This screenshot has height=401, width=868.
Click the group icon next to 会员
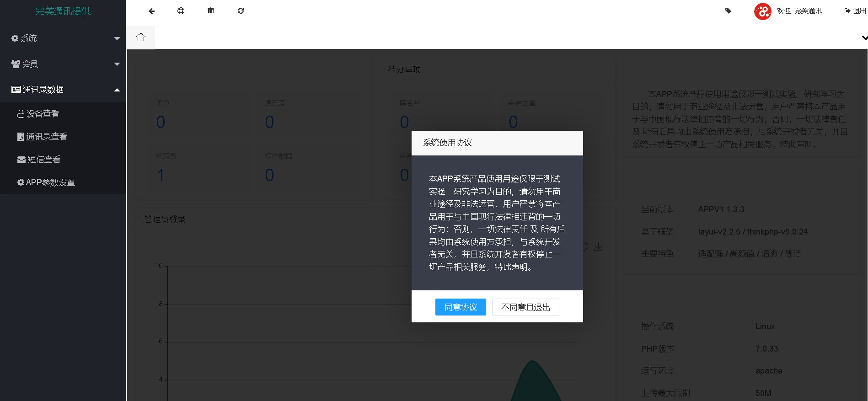16,64
